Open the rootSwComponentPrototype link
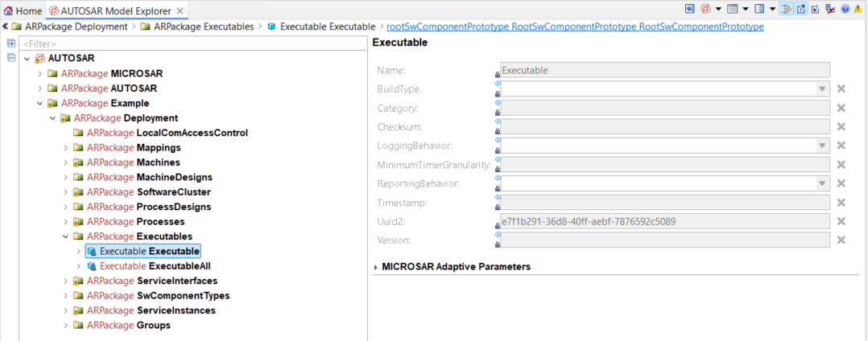This screenshot has height=341, width=868. pyautogui.click(x=575, y=26)
